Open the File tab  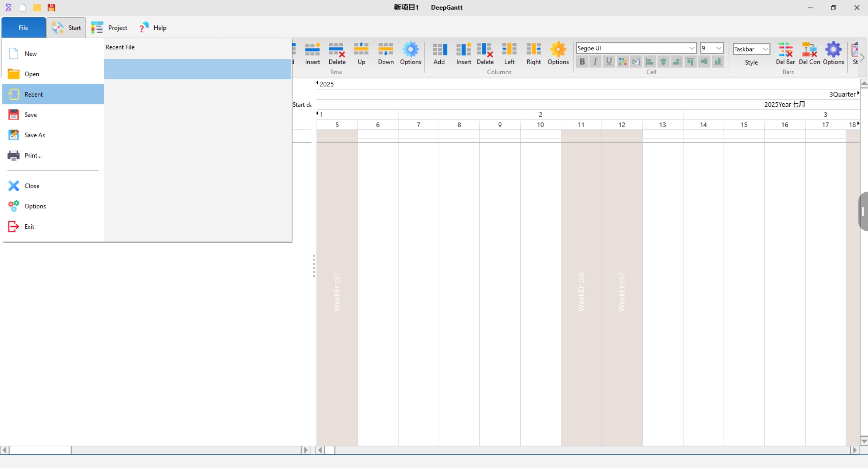click(23, 28)
